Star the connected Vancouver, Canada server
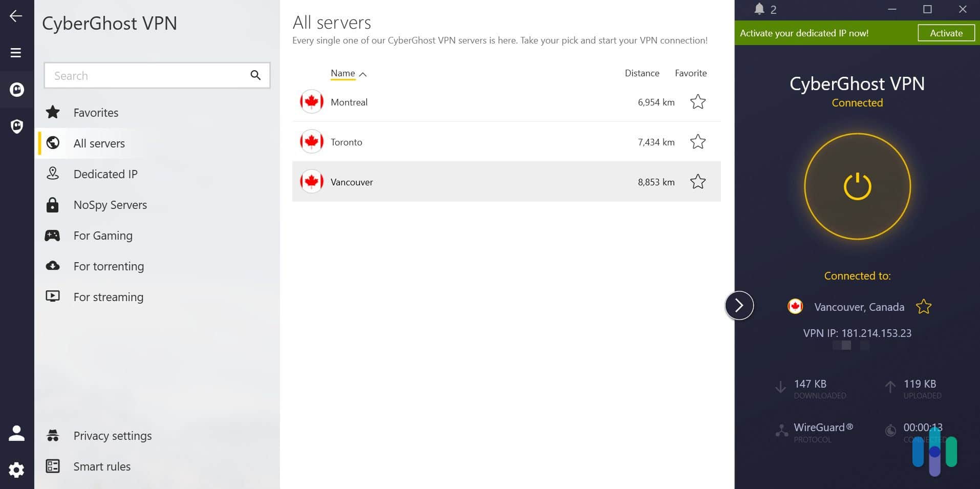Screen dimensions: 980x489 [x=923, y=306]
